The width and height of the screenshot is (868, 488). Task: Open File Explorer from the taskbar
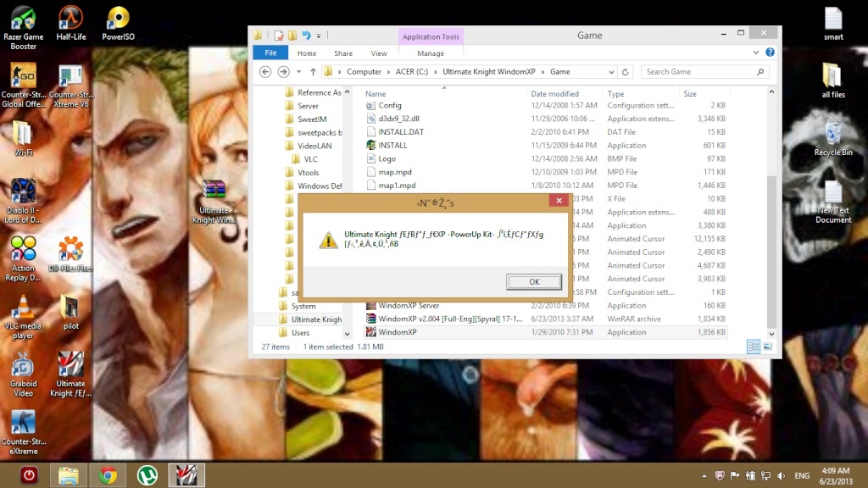(69, 475)
